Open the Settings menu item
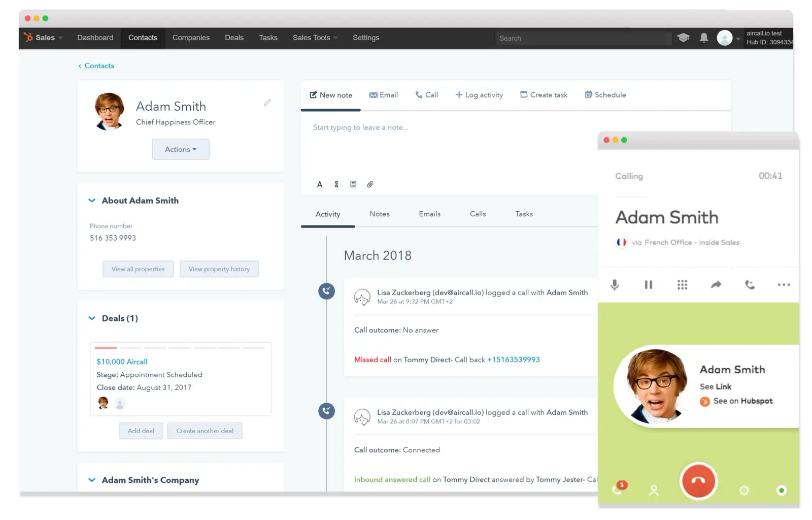The width and height of the screenshot is (812, 520). pos(366,38)
